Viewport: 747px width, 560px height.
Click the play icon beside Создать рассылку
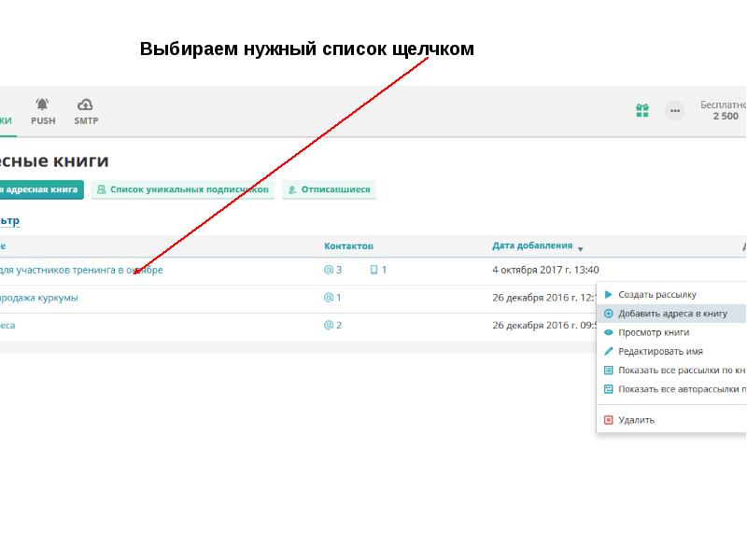[608, 294]
